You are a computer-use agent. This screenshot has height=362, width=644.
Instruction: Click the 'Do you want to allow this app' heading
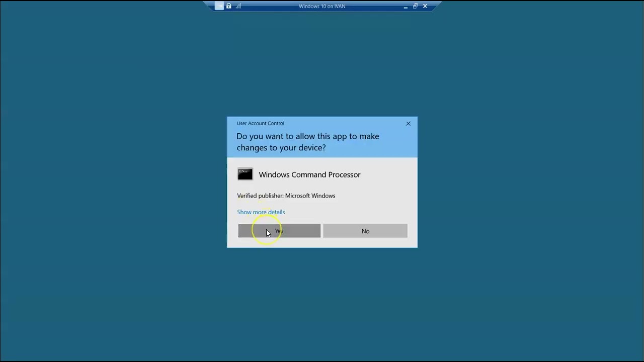(x=308, y=142)
